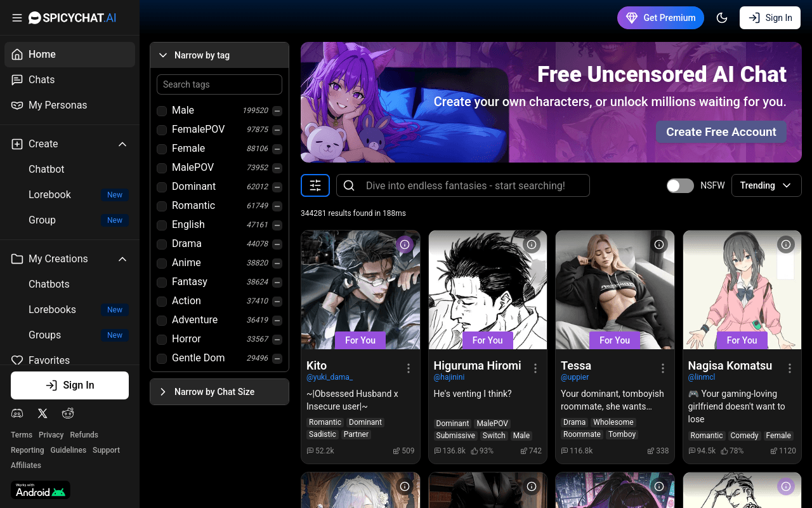The height and width of the screenshot is (508, 812).
Task: Open the X social icon
Action: point(43,413)
